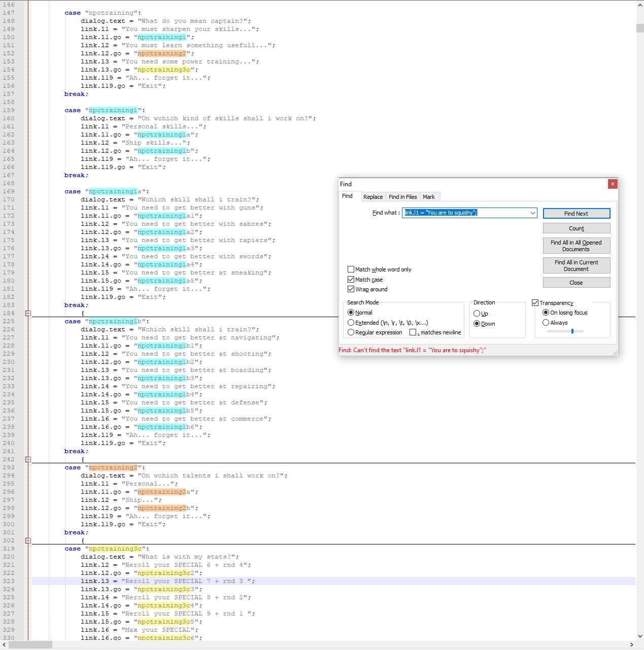This screenshot has width=644, height=650.
Task: Expand the folded block at line 242
Action: (x=28, y=459)
